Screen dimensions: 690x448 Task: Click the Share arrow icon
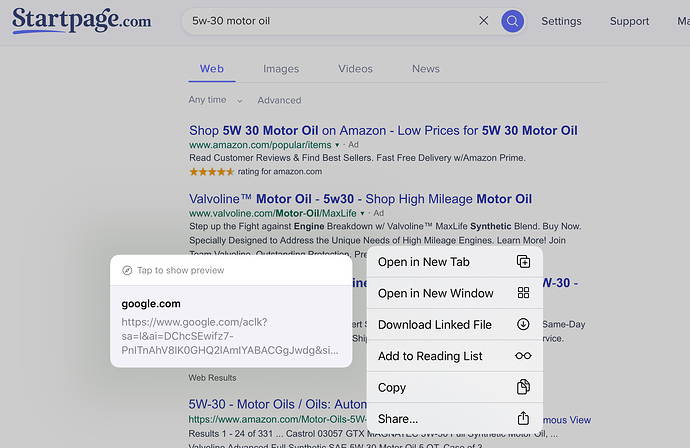point(523,418)
